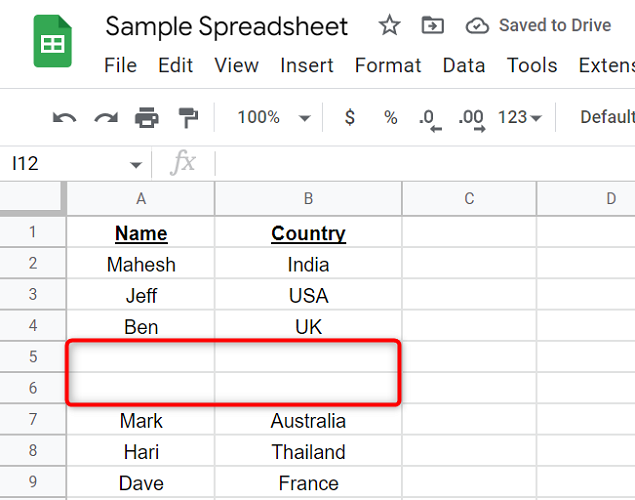Open the 123 number formats dropdown
Image resolution: width=635 pixels, height=500 pixels.
[519, 117]
